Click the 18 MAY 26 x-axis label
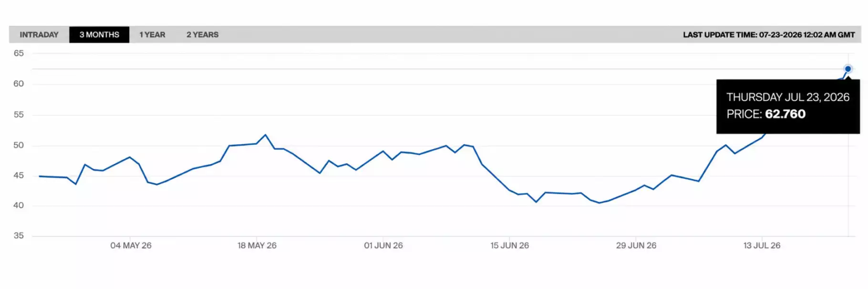The height and width of the screenshot is (289, 868). (x=257, y=246)
